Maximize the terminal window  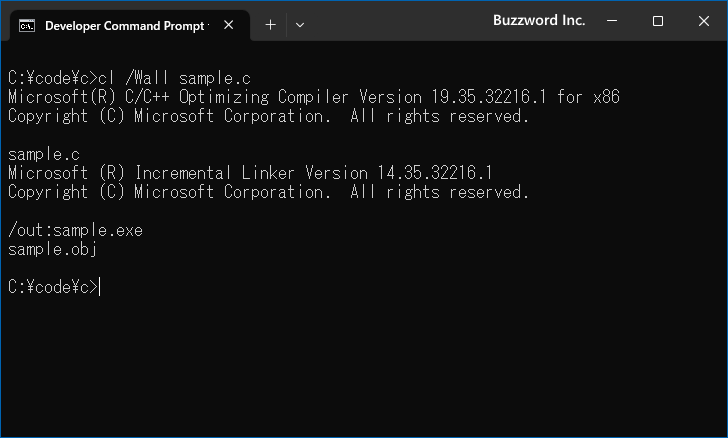click(657, 21)
